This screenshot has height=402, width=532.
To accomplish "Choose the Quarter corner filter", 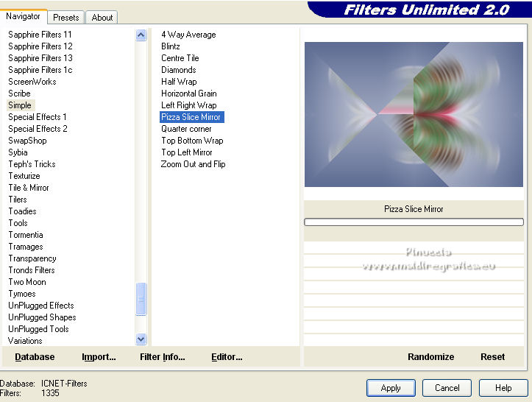I will click(186, 129).
